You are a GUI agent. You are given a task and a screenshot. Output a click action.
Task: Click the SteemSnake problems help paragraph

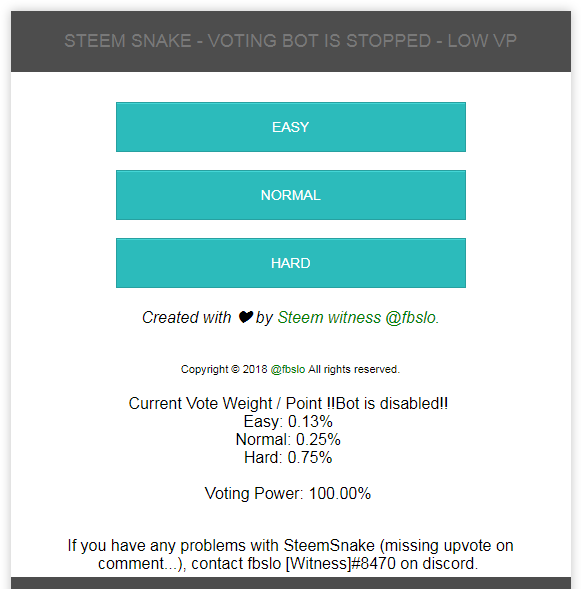pos(290,554)
